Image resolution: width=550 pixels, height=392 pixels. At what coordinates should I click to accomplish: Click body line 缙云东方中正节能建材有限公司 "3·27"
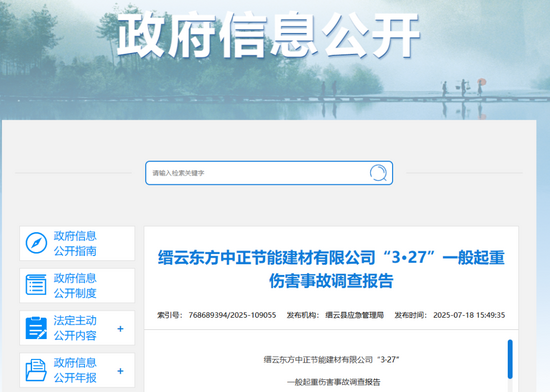coord(332,359)
